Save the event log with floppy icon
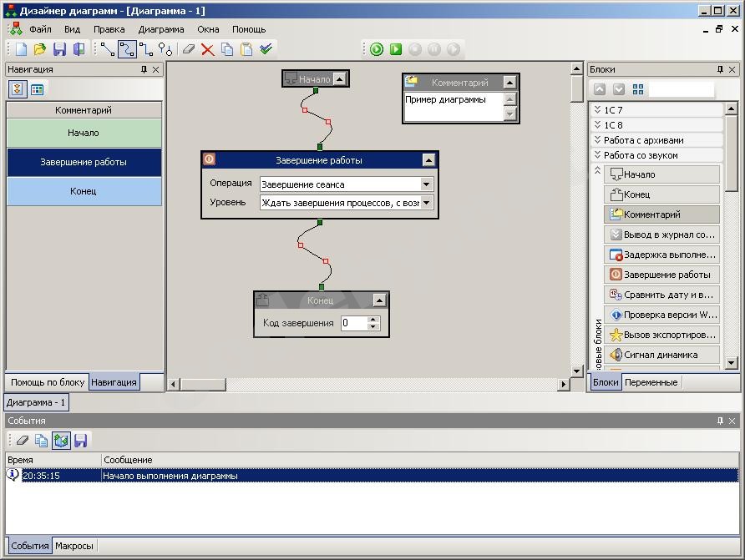 tap(80, 440)
